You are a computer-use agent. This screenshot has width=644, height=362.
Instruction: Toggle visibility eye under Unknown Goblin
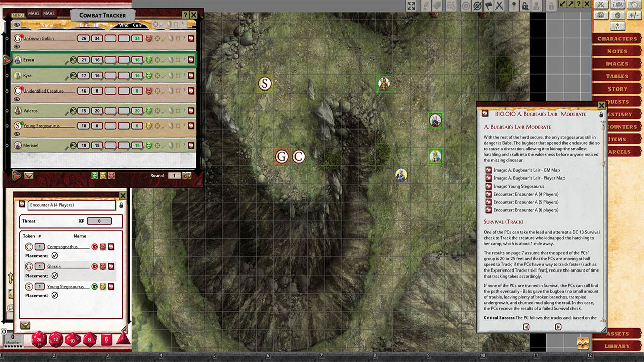(17, 47)
